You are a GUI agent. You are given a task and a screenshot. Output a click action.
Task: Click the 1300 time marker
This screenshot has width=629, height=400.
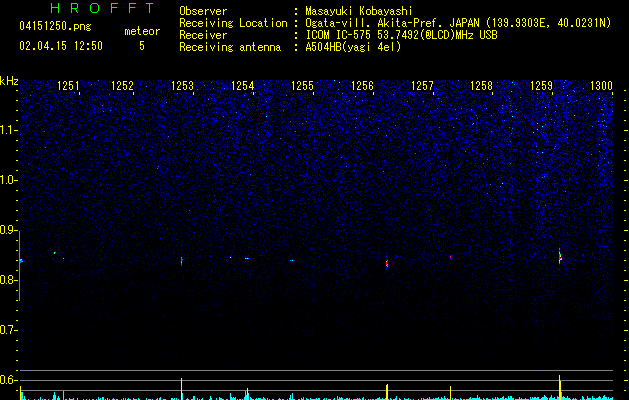pyautogui.click(x=601, y=85)
